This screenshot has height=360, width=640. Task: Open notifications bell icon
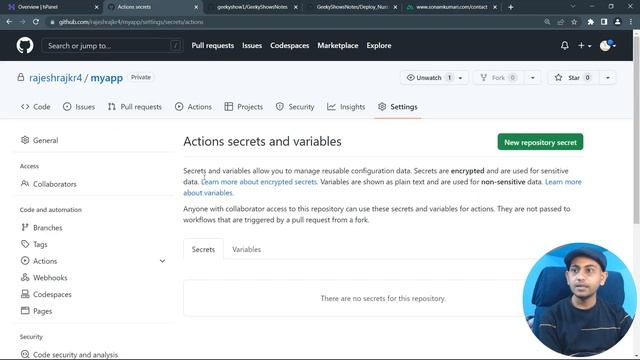tap(564, 45)
